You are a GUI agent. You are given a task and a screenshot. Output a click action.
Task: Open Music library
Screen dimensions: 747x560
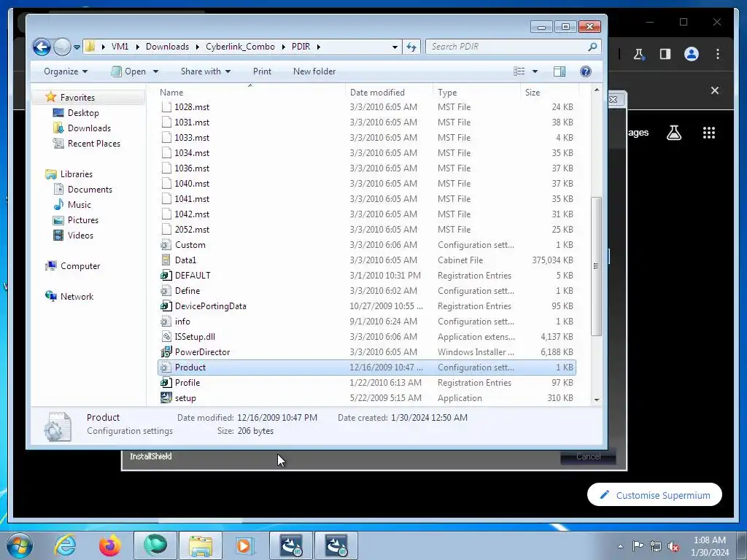pyautogui.click(x=79, y=205)
